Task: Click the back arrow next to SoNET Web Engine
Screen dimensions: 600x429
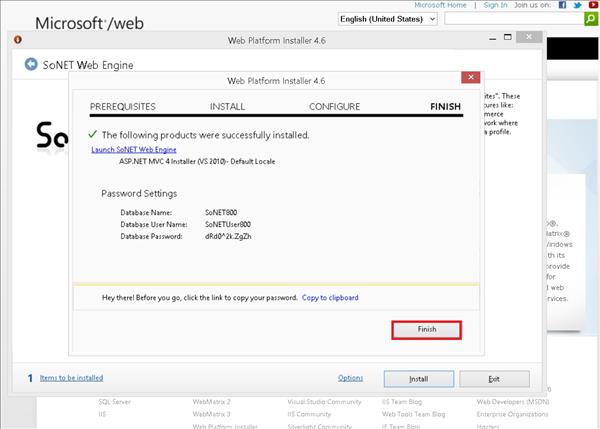Action: coord(31,64)
